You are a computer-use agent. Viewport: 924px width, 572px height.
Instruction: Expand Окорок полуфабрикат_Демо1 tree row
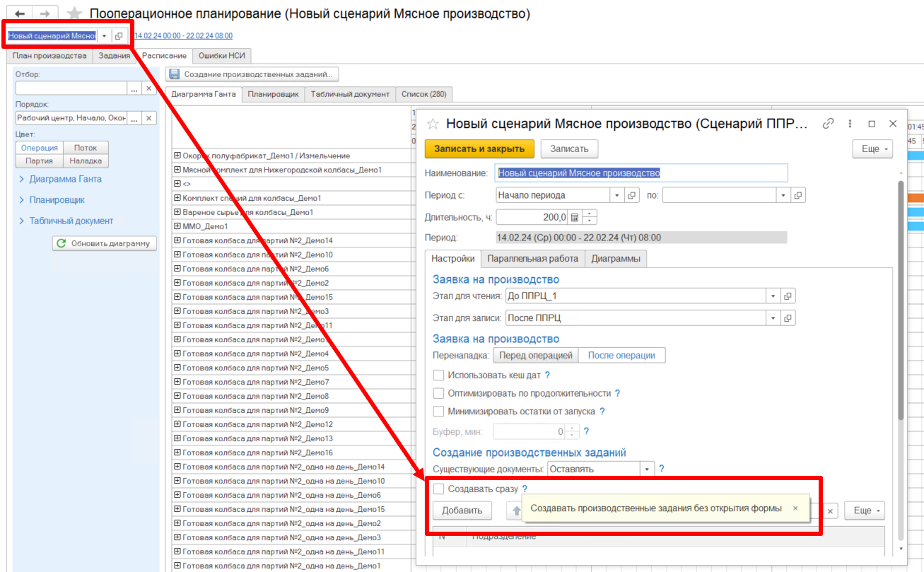click(x=177, y=156)
